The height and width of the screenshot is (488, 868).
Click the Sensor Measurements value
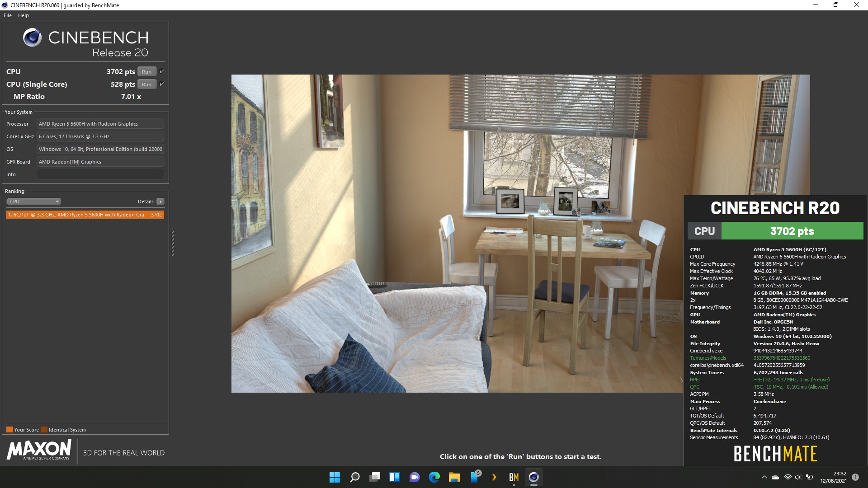791,437
